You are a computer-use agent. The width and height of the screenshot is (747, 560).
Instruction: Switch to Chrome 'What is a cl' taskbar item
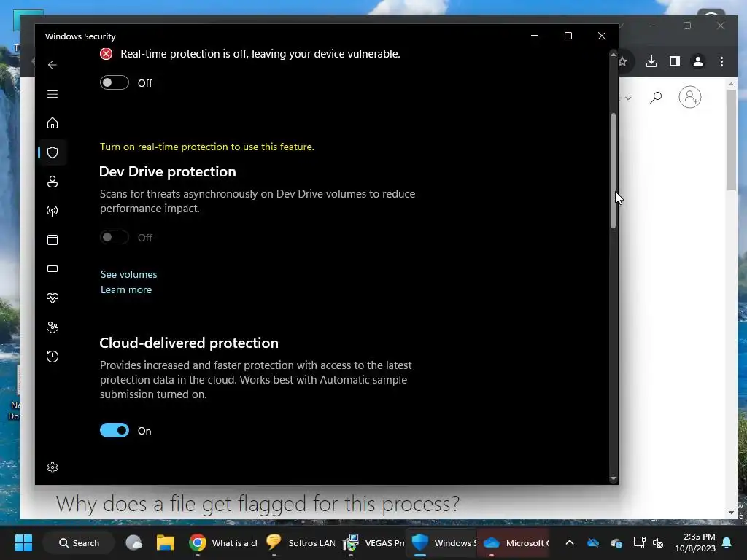click(223, 542)
